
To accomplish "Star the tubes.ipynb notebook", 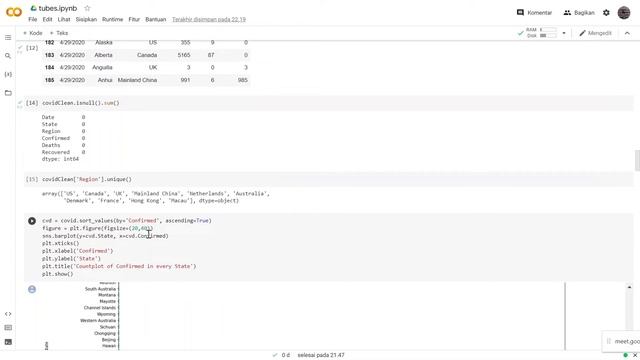I will point(87,8).
